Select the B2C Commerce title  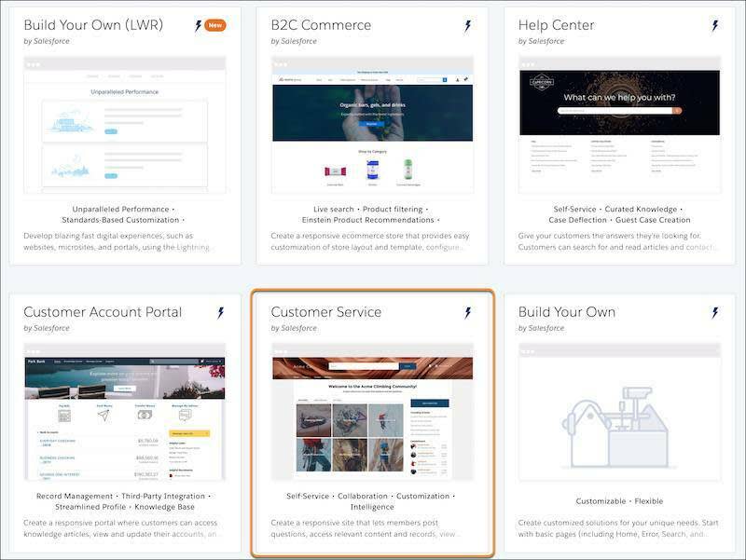point(321,25)
